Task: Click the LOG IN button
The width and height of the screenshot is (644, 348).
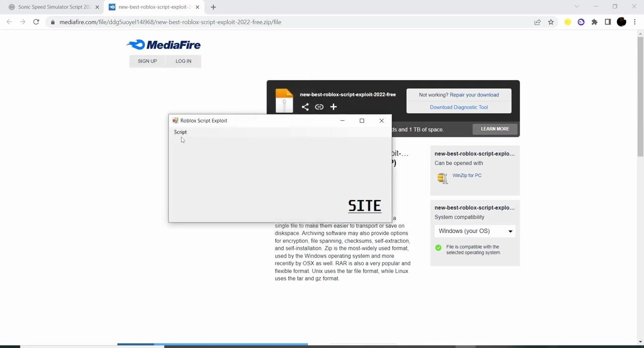Action: [x=183, y=61]
